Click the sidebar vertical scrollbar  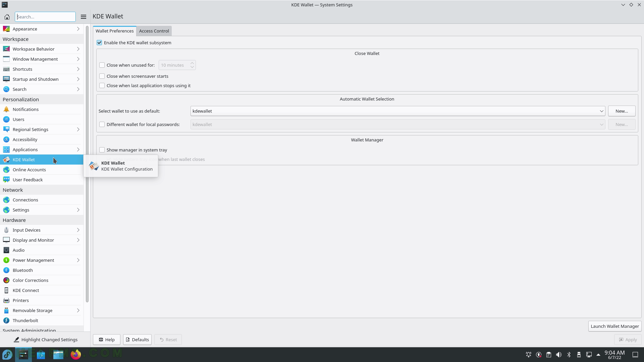[87, 164]
